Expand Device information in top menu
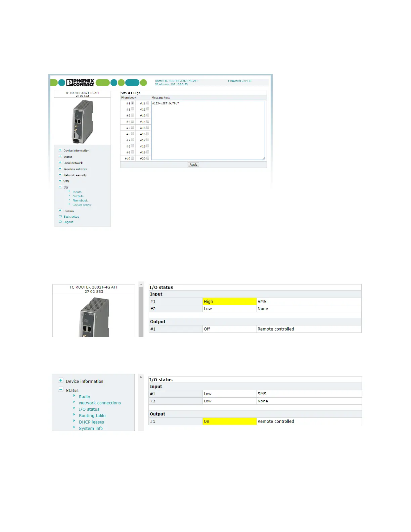 60,150
